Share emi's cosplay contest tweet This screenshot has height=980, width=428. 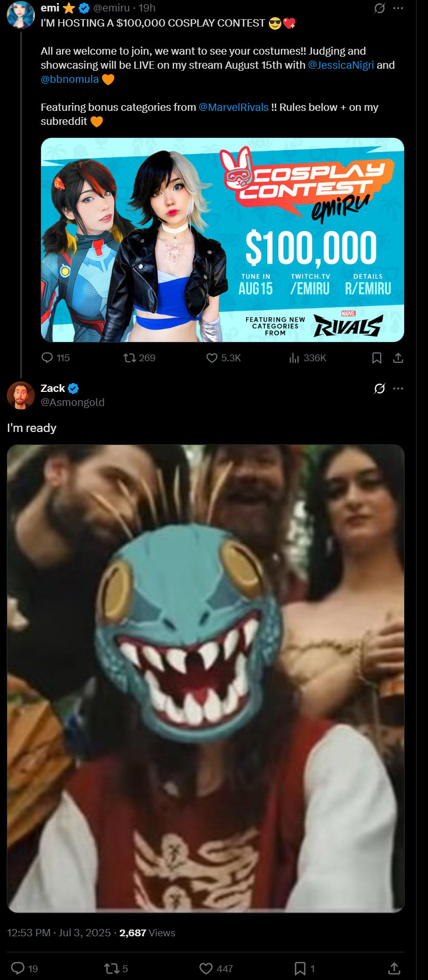click(398, 358)
